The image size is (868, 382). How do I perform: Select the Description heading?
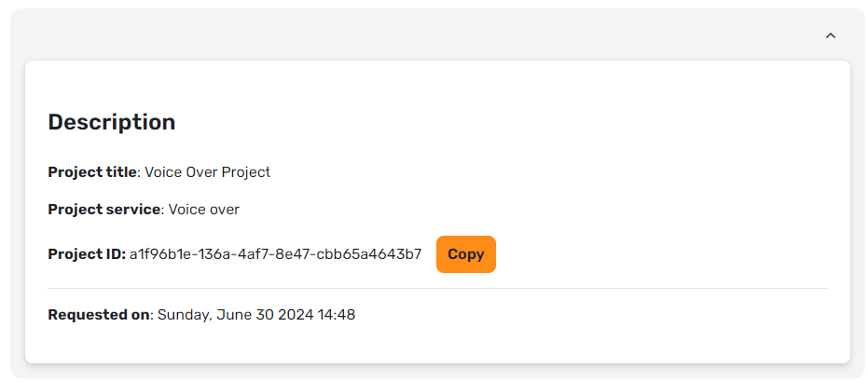pos(112,122)
